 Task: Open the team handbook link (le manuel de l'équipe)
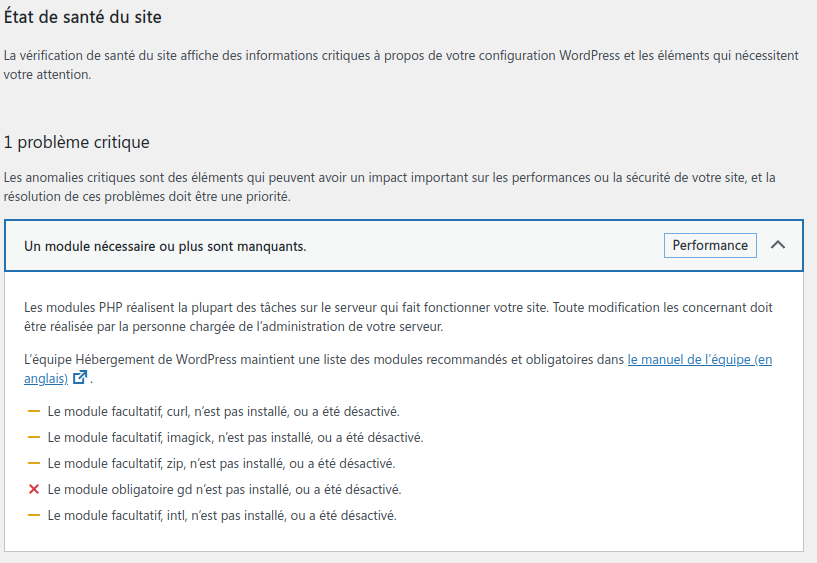tap(700, 359)
